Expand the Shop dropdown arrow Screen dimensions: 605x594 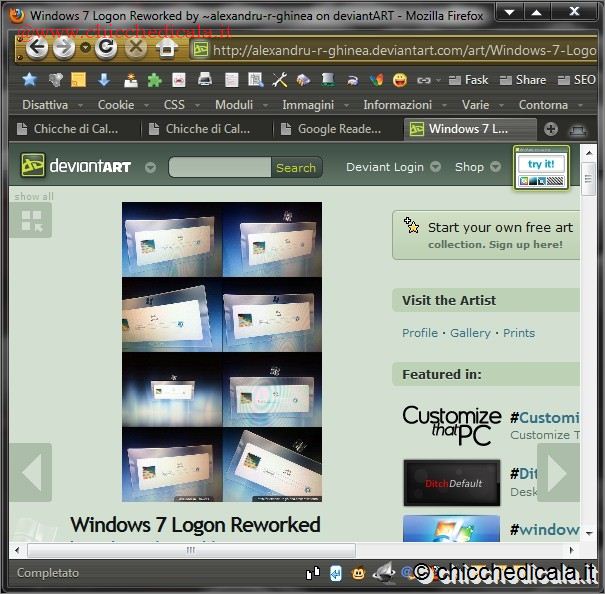[496, 168]
